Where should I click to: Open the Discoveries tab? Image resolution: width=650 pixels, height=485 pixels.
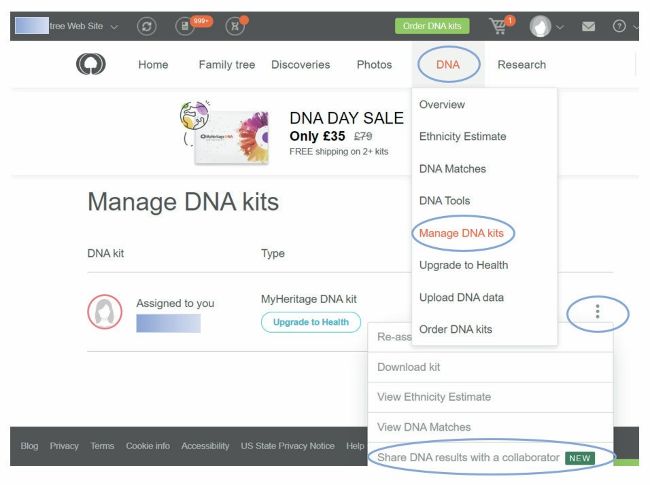click(301, 65)
